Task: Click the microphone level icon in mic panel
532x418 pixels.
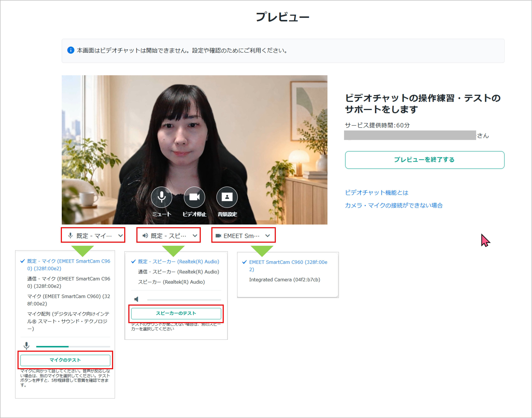Action: click(x=26, y=346)
